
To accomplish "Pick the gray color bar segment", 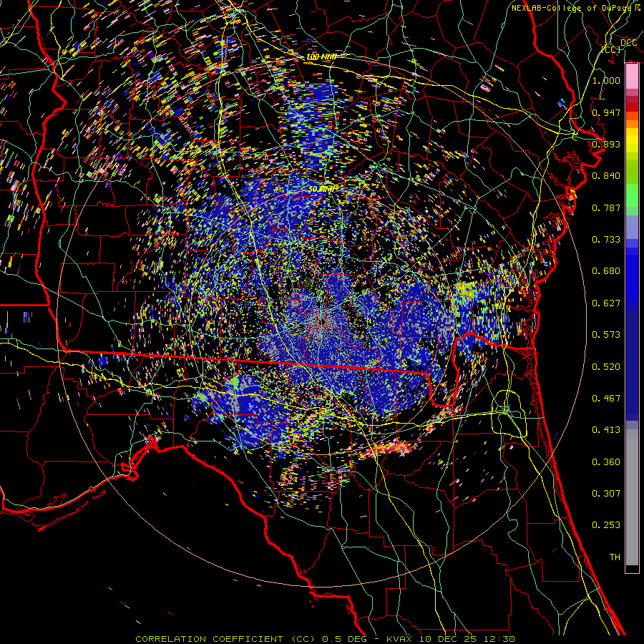I will click(x=632, y=497).
